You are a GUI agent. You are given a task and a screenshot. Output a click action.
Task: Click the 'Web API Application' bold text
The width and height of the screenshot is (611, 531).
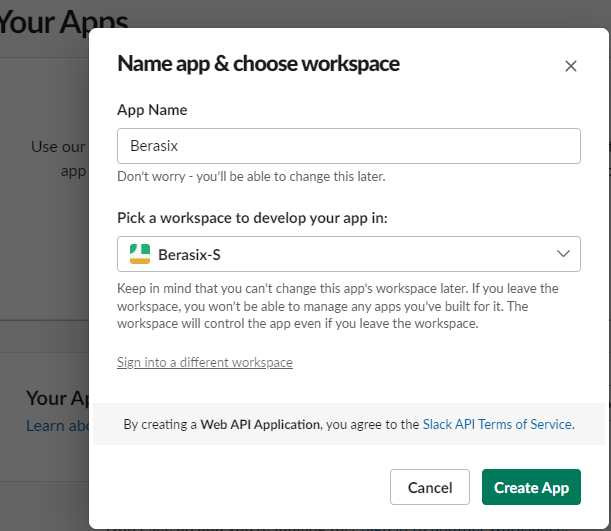260,424
